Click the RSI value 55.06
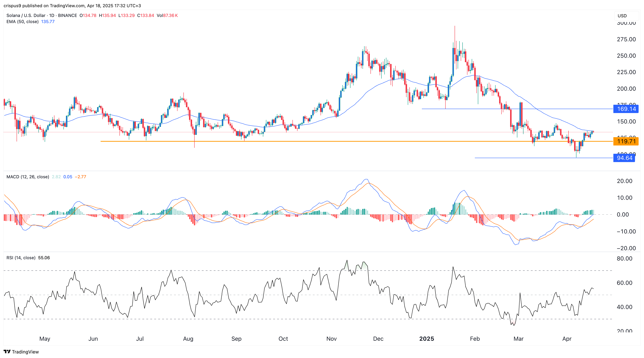 click(44, 258)
